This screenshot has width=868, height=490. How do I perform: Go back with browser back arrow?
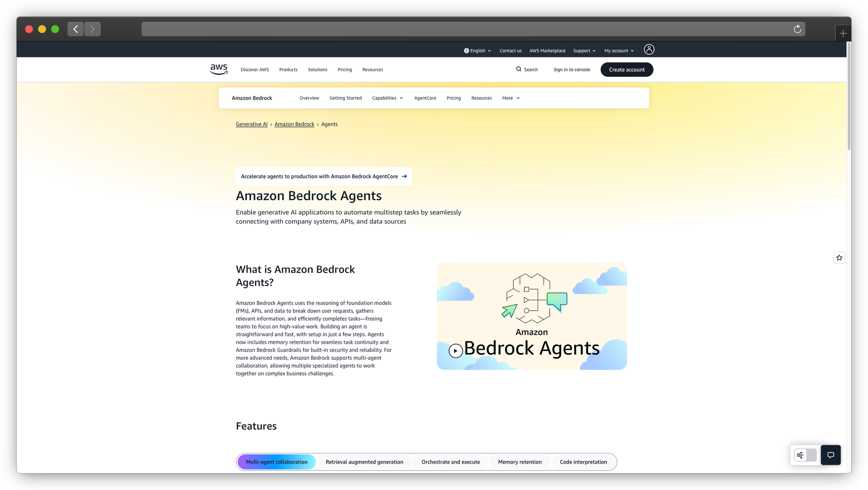(76, 29)
